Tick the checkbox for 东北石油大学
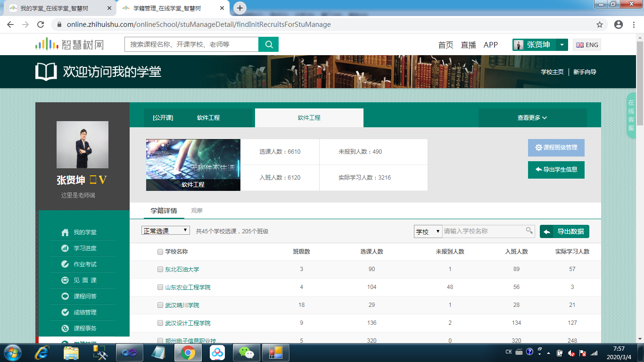 (160, 270)
